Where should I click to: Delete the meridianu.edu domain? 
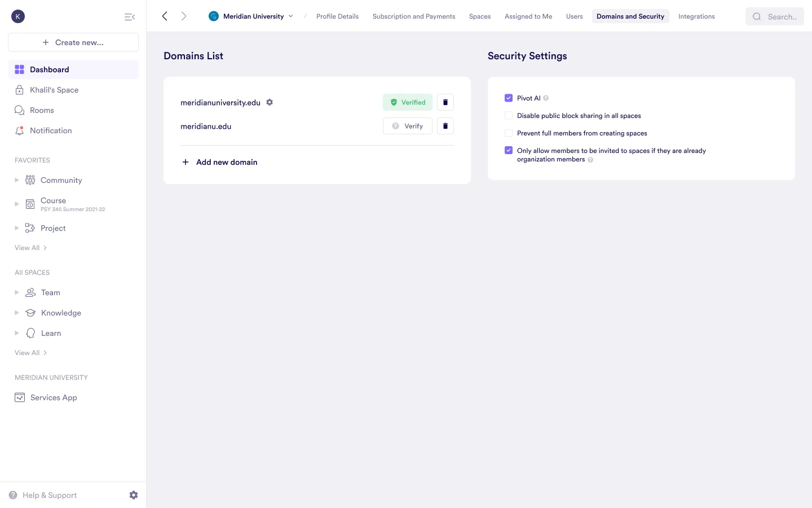click(x=445, y=126)
